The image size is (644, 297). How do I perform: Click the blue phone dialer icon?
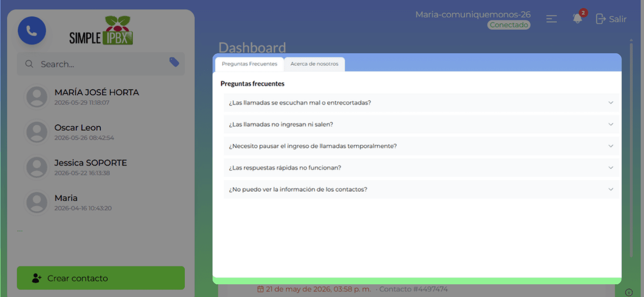pos(32,31)
